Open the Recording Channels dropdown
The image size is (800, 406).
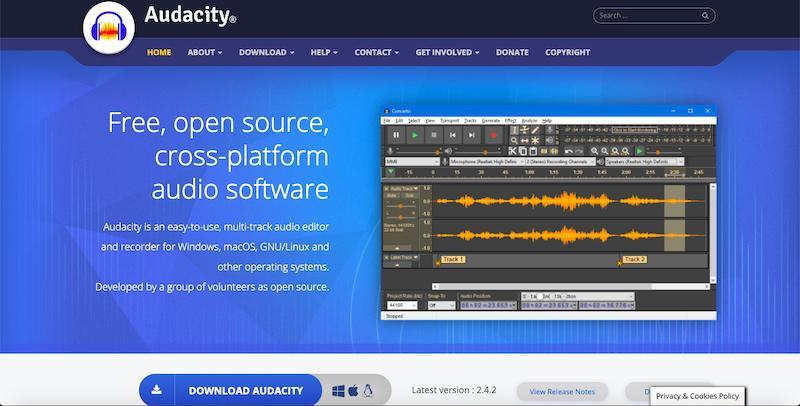click(560, 162)
